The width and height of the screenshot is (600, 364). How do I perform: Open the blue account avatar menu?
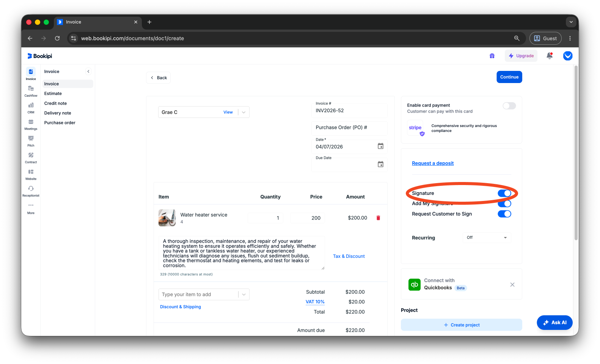point(568,56)
